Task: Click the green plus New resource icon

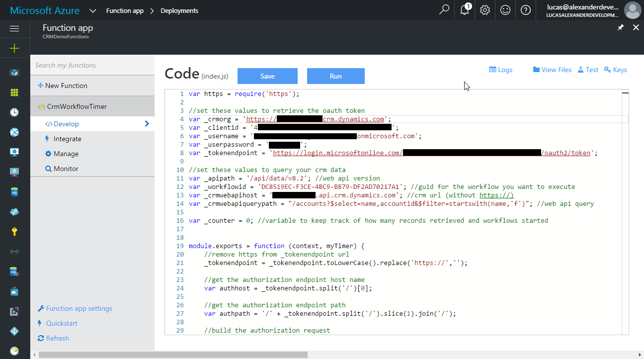Action: click(14, 48)
